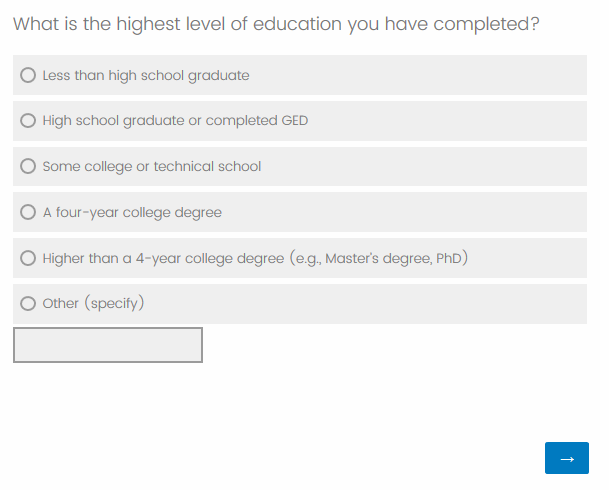Select the 'Higher than a 4-year college degree' radio

pos(28,258)
